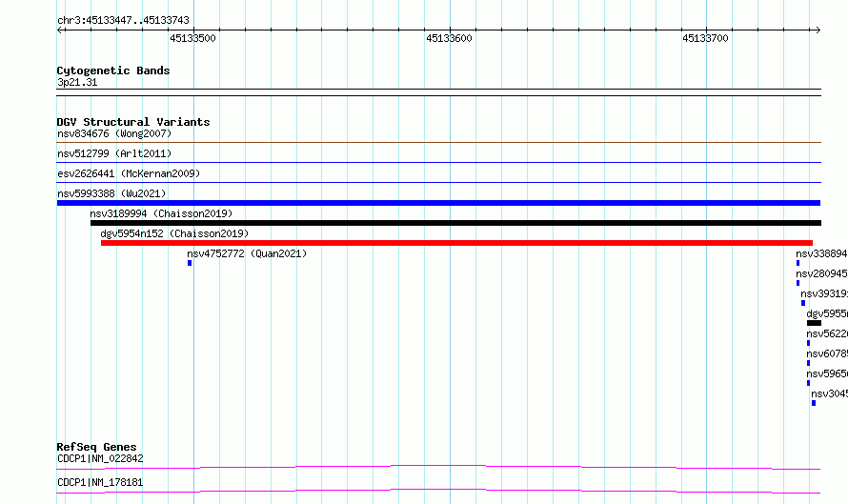Click the 45133600 ruler coordinate label

pos(449,38)
